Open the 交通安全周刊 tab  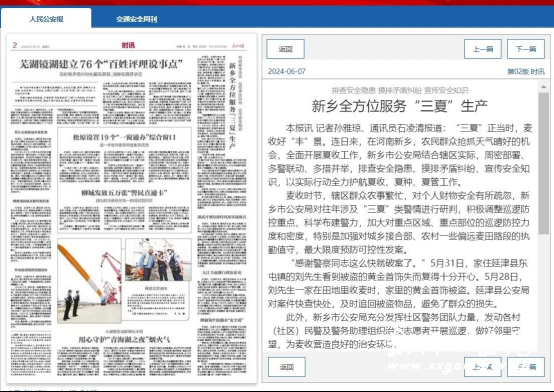136,19
